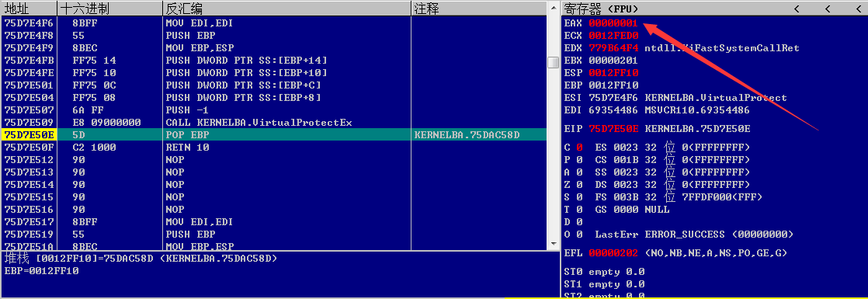This screenshot has width=868, height=299.
Task: Click the ESP register value
Action: [613, 72]
